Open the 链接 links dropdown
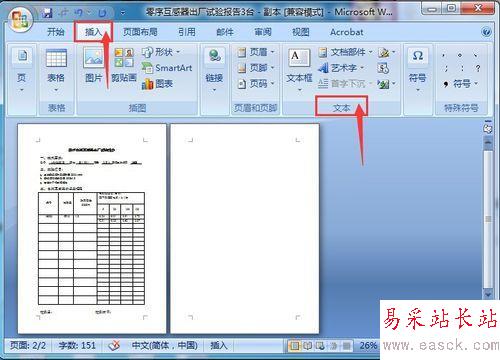 214,71
